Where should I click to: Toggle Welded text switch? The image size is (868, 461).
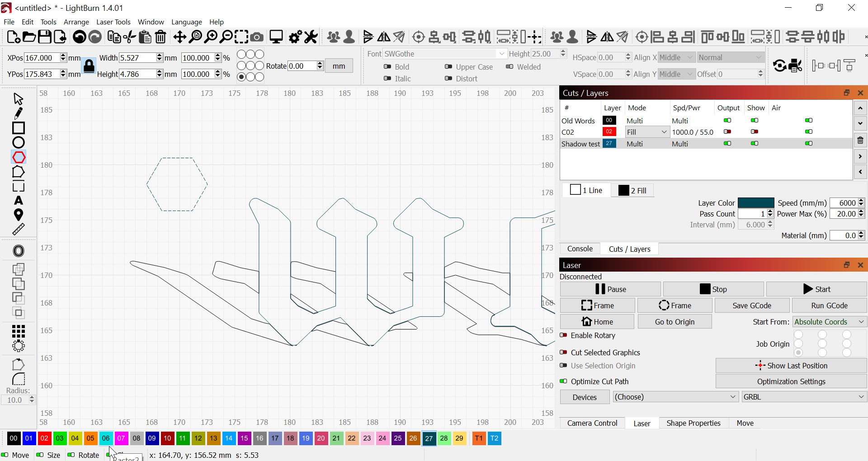click(x=509, y=66)
